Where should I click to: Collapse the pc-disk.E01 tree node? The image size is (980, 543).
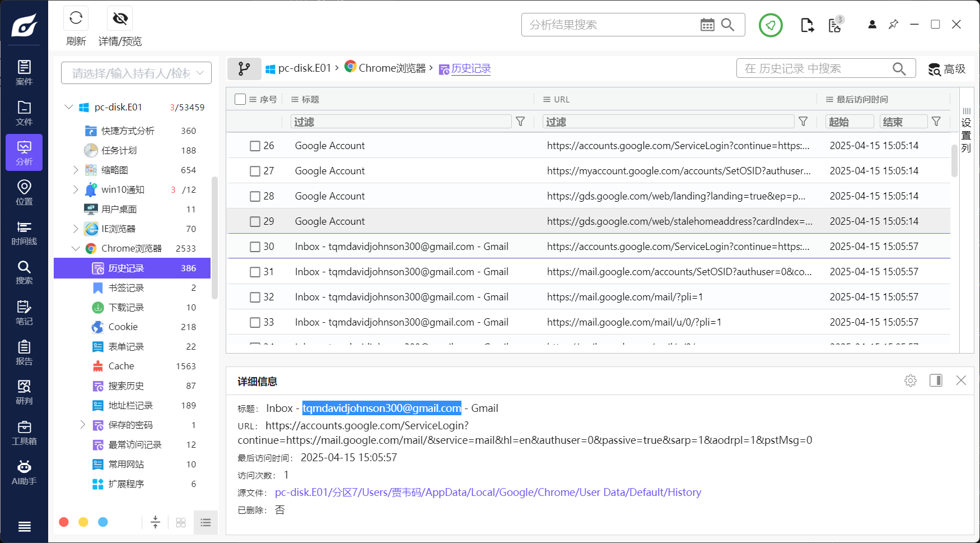pos(69,107)
